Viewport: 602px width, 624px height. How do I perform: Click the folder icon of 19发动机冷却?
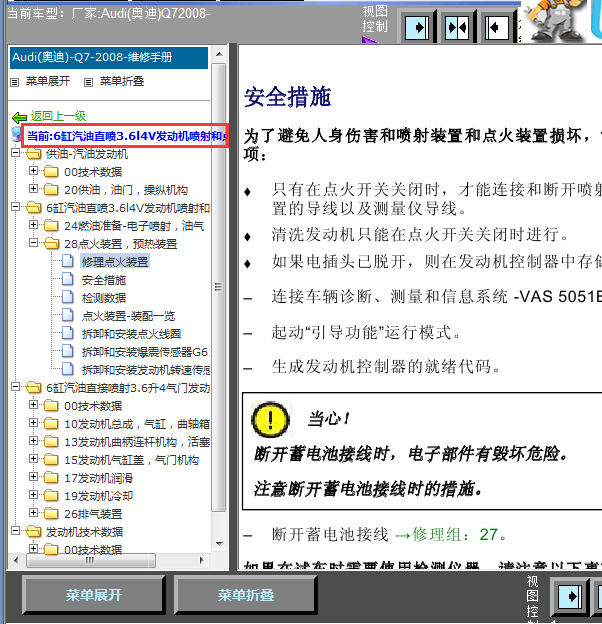click(51, 495)
